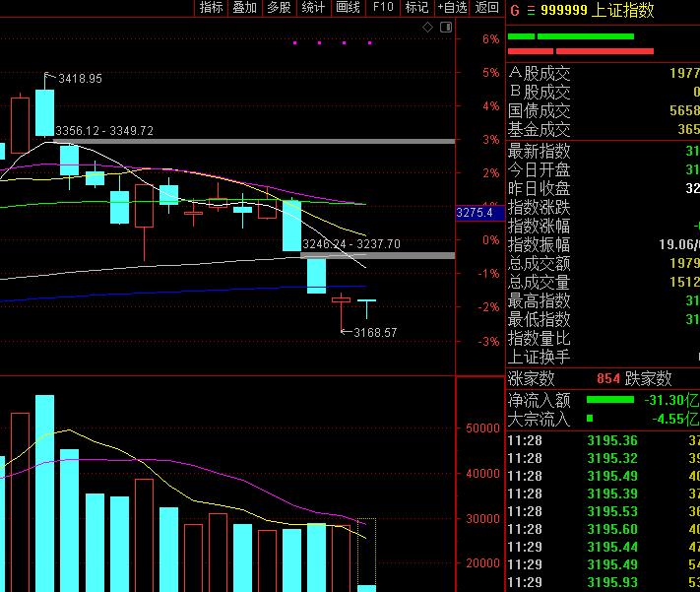
Task: Select the 多股 multi-stock view
Action: tap(279, 8)
